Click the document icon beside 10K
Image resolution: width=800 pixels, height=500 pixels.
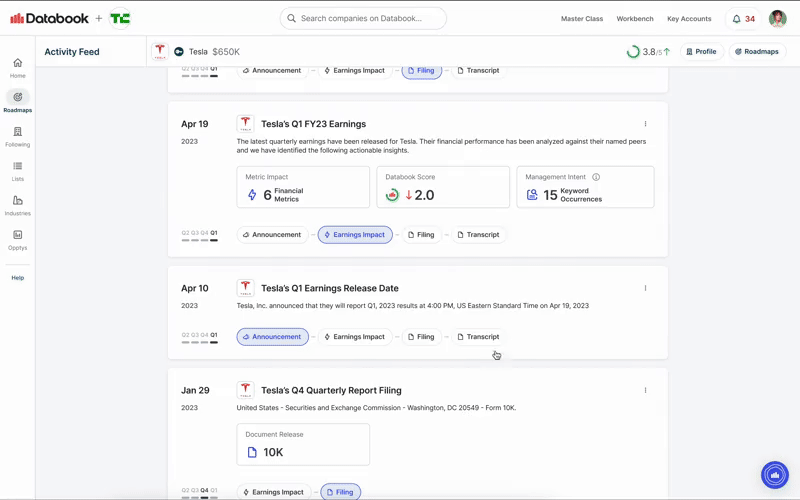pos(252,453)
